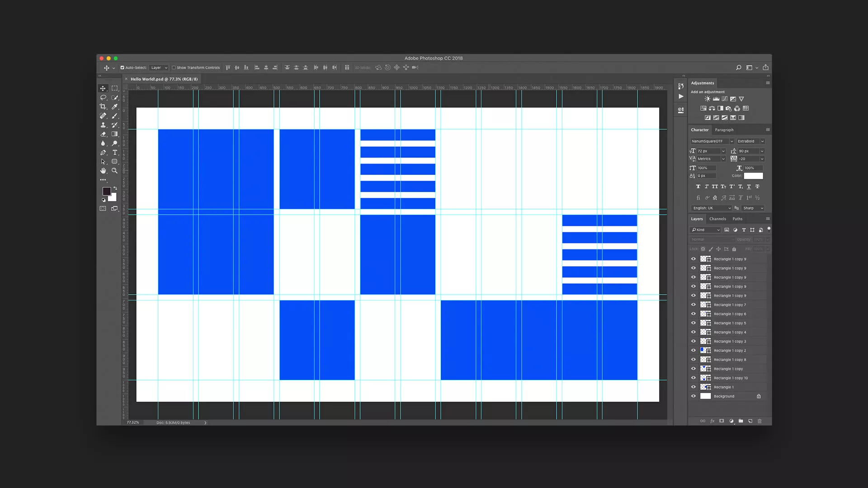Screen dimensions: 868x488
Task: Select the Lasso tool
Action: click(x=103, y=98)
